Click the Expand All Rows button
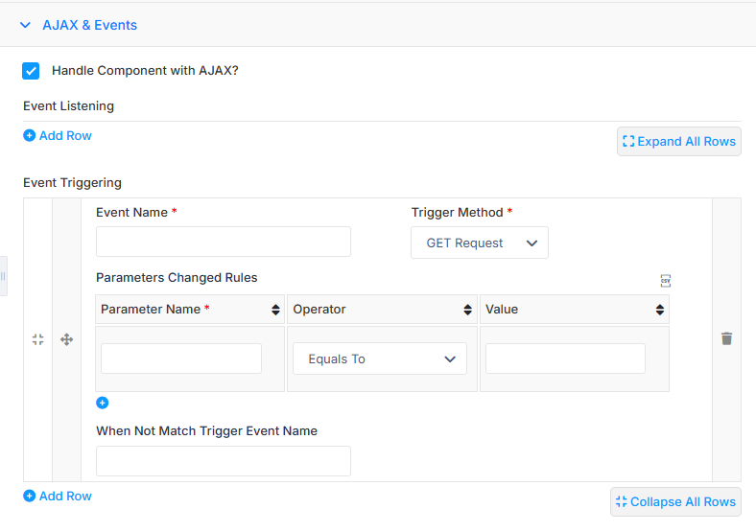Image resolution: width=756 pixels, height=532 pixels. 679,142
